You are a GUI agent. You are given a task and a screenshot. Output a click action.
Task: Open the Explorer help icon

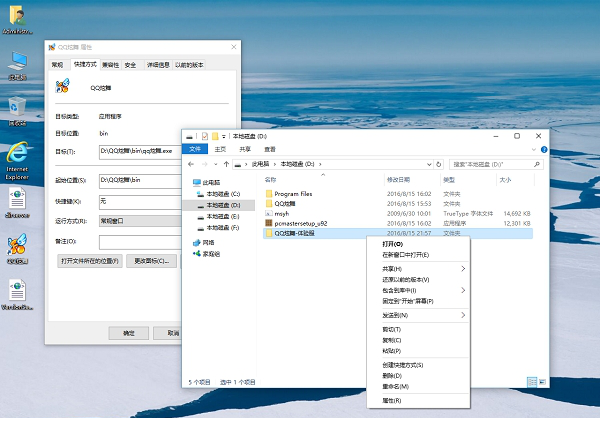544,150
